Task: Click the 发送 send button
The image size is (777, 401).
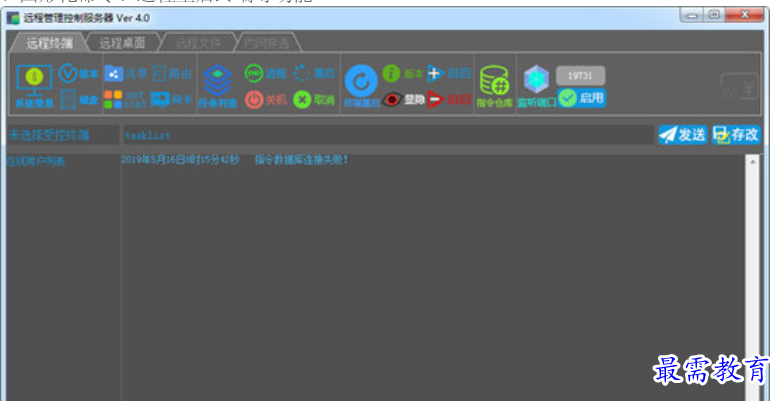Action: [x=682, y=134]
